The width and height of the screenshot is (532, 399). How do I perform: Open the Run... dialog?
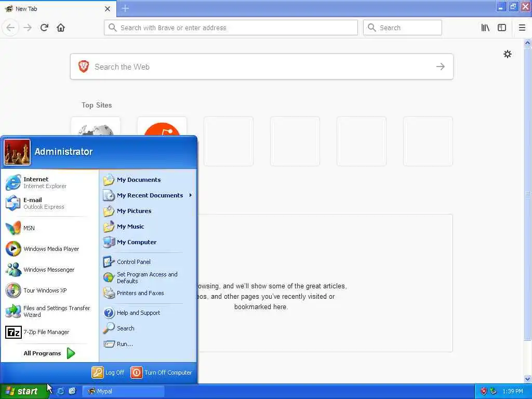coord(148,344)
